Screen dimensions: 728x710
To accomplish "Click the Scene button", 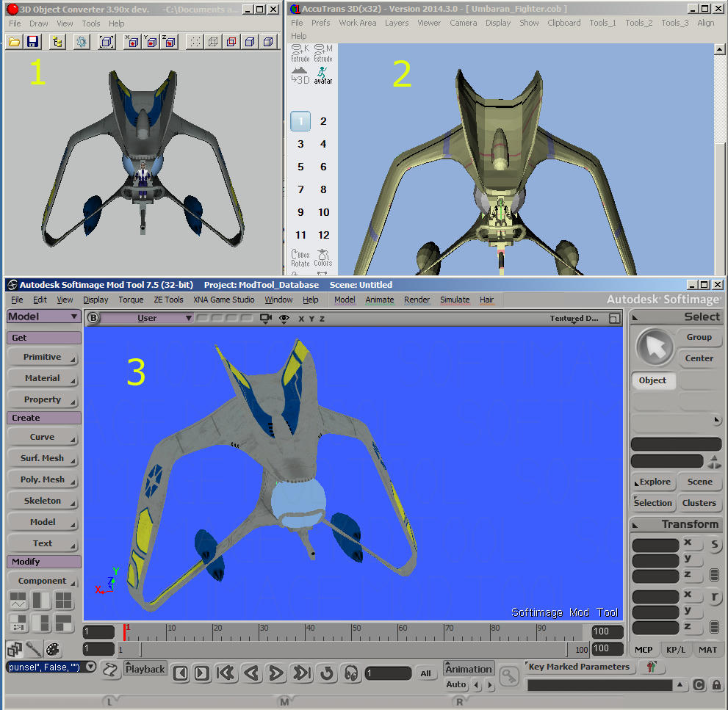I will coord(699,482).
